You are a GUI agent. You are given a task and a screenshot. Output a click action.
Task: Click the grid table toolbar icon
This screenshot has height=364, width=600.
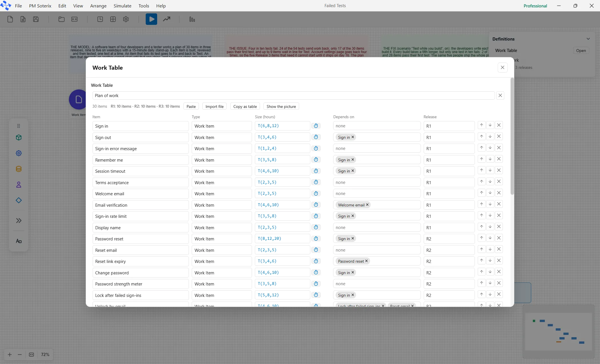click(x=113, y=19)
